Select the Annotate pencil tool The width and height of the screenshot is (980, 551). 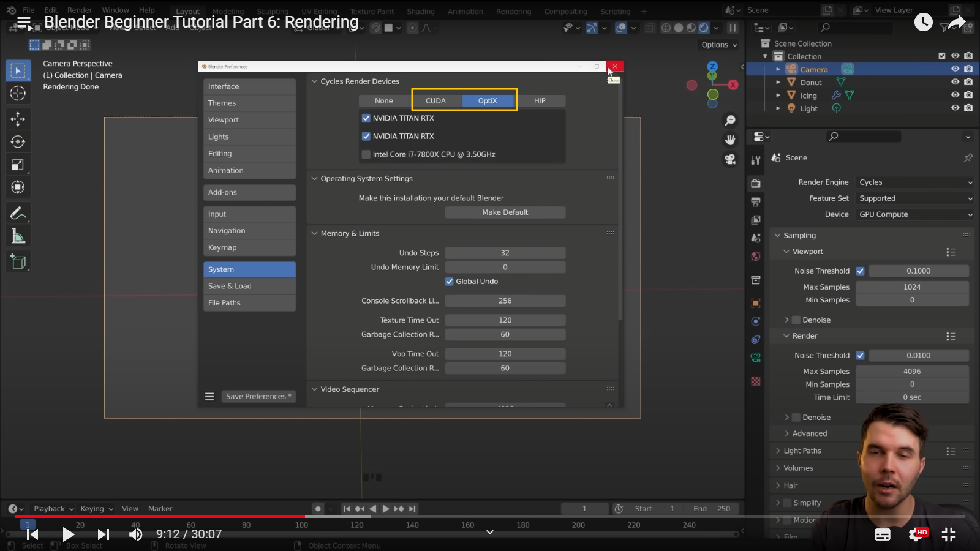tap(18, 213)
